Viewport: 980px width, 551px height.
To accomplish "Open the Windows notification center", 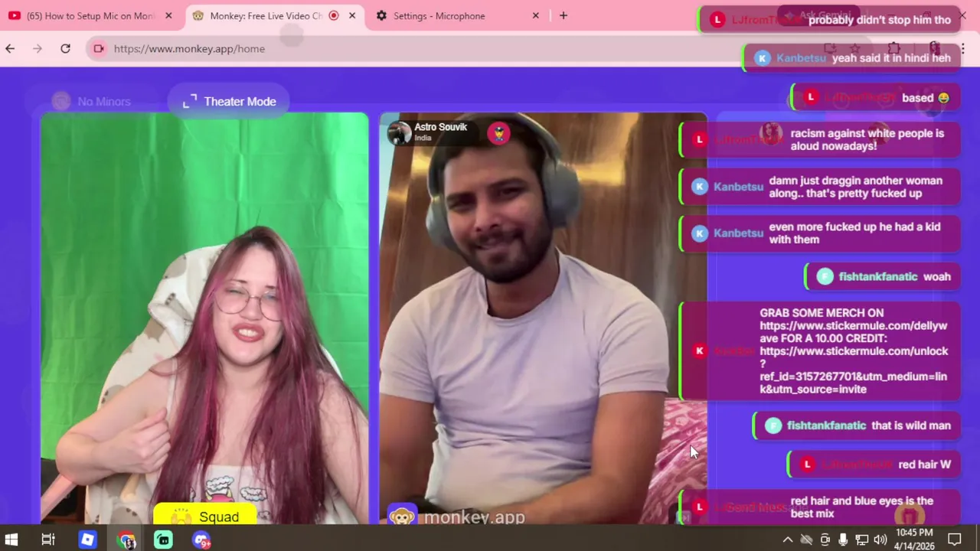I will pos(955,540).
